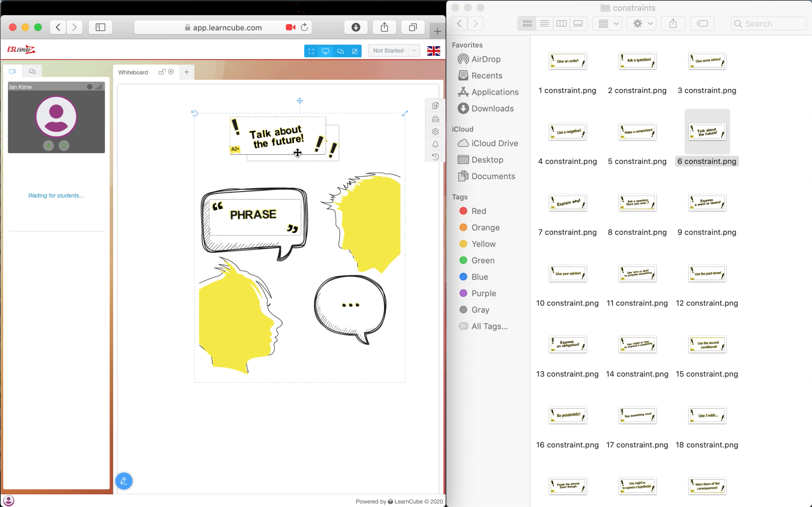Show Safari downloads
The height and width of the screenshot is (507, 812).
click(356, 27)
